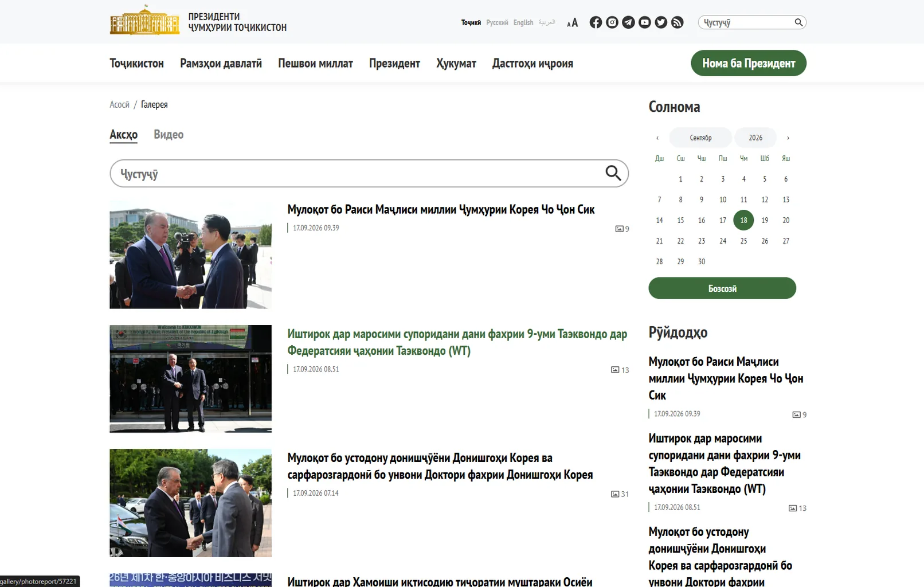This screenshot has height=587, width=924.
Task: Click the header search magnifier icon
Action: point(798,22)
